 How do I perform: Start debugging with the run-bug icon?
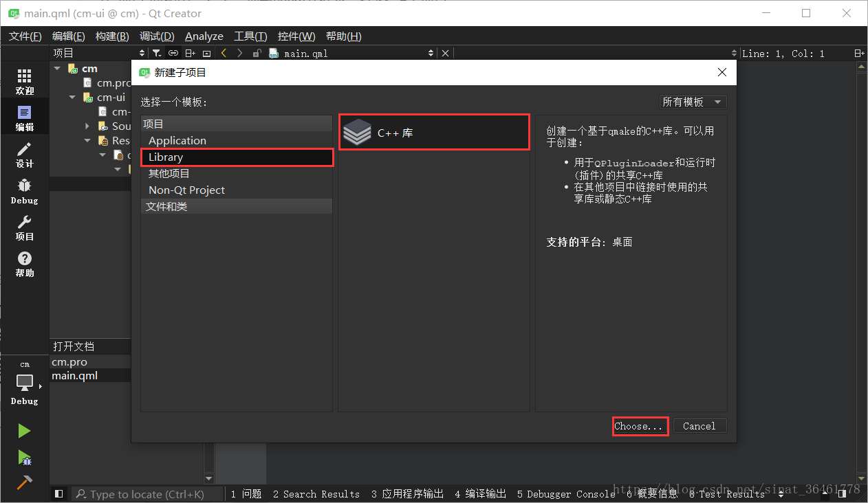24,457
